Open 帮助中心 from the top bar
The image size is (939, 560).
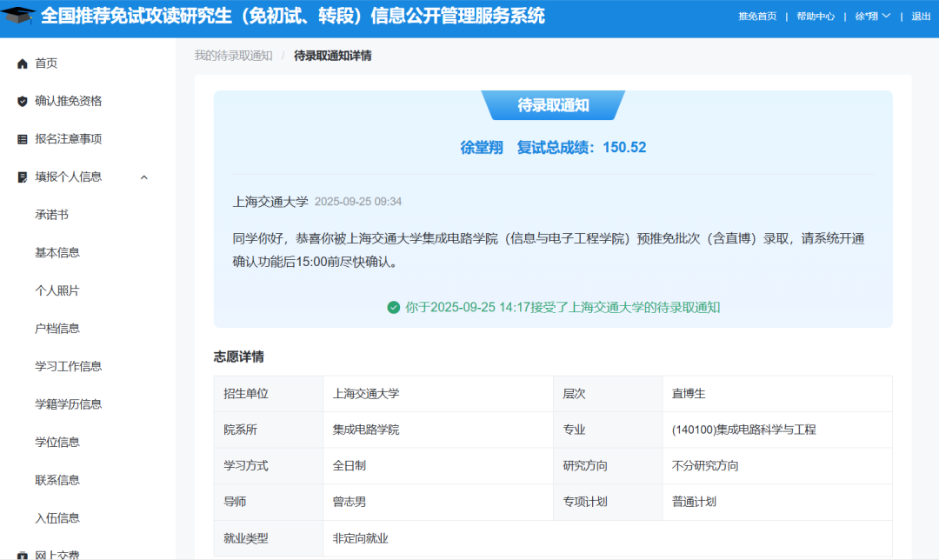(815, 16)
